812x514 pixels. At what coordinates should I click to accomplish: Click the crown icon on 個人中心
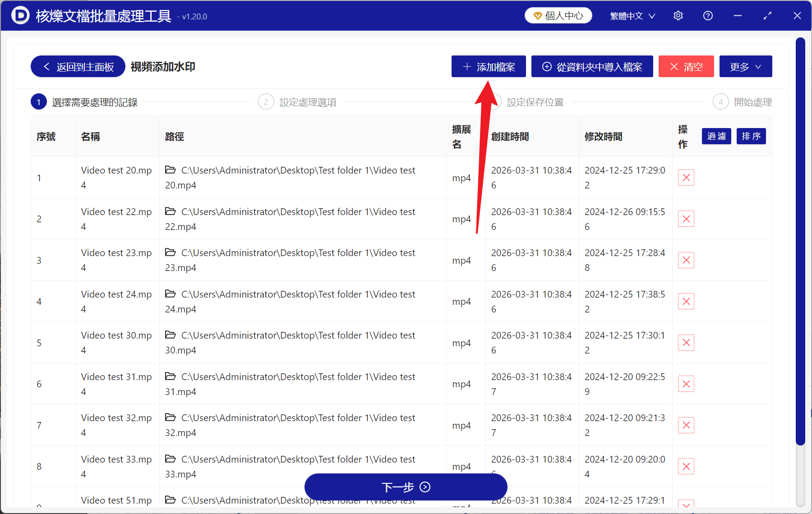(537, 15)
